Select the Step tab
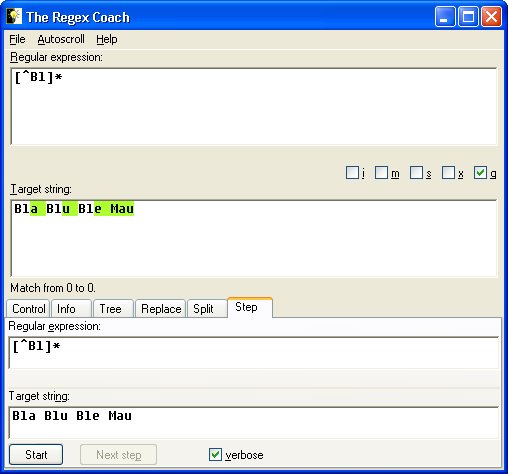Screen dimensions: 508x474 pyautogui.click(x=250, y=307)
